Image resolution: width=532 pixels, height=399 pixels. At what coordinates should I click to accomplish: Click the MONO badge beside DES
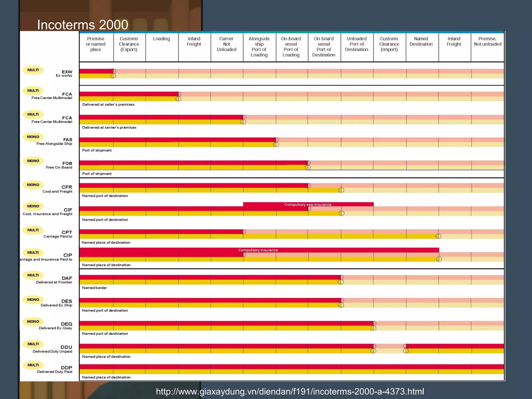pyautogui.click(x=33, y=300)
